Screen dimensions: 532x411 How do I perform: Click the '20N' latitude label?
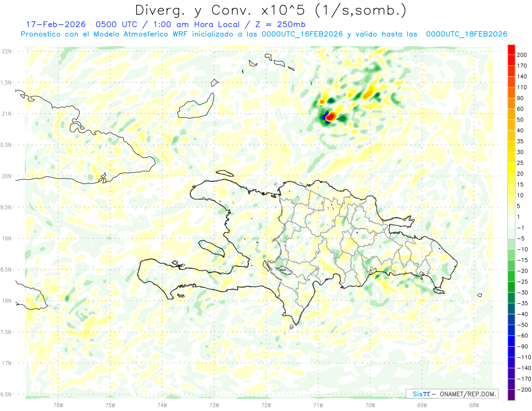[x=7, y=176]
